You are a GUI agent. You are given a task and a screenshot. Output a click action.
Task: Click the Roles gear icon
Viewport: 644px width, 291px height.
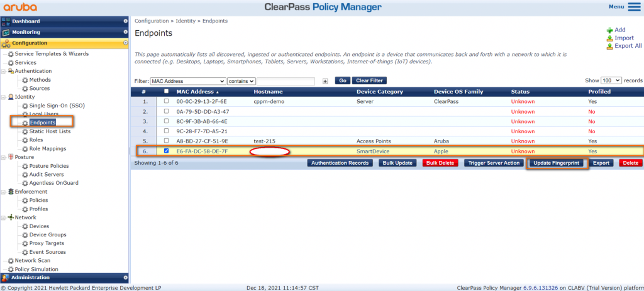[25, 140]
